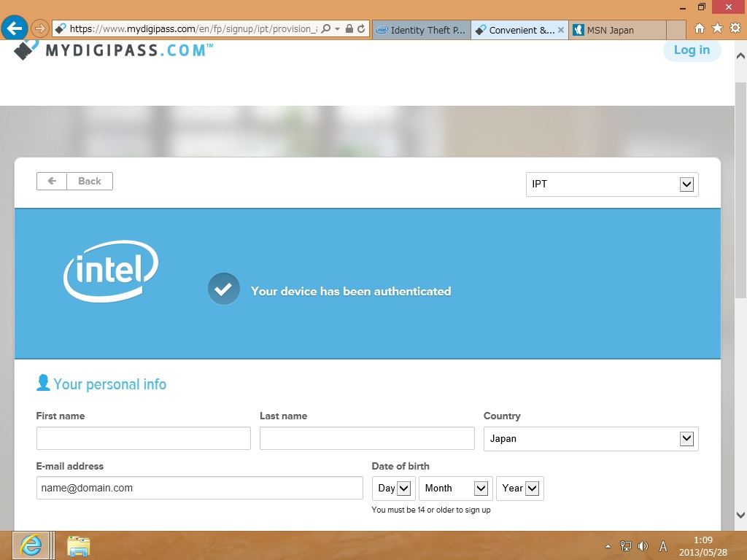Click the 'Date of birth' label
The height and width of the screenshot is (560, 747).
coord(400,466)
